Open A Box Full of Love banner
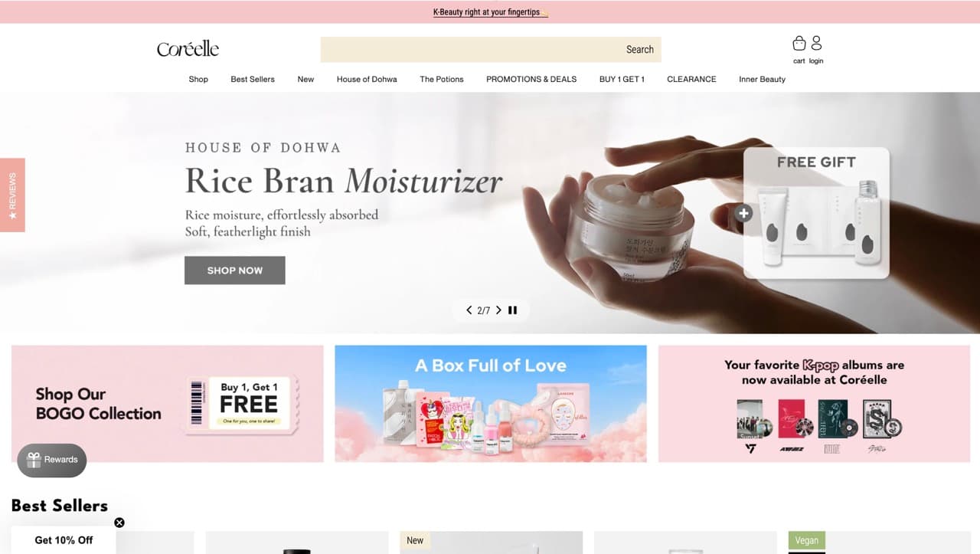This screenshot has width=980, height=554. [491, 404]
